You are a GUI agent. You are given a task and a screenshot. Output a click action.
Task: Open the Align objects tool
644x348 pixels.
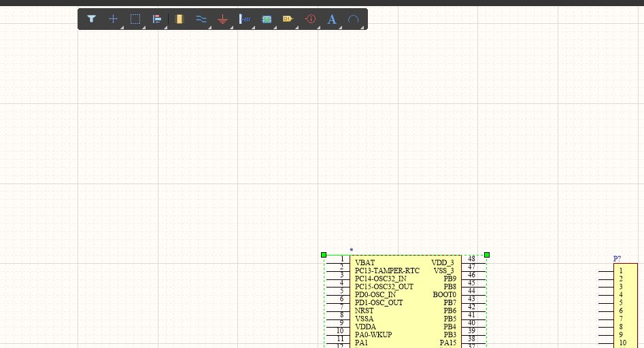pyautogui.click(x=157, y=19)
